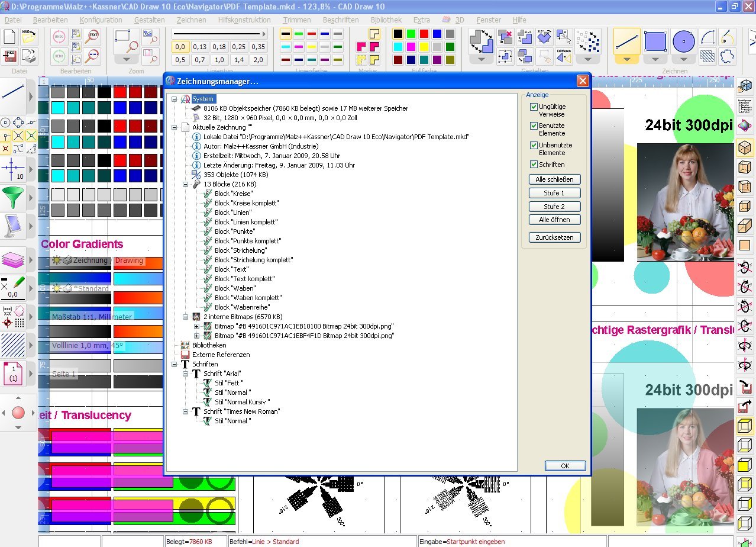Image resolution: width=756 pixels, height=547 pixels.
Task: Click the rotate 315° tool
Action: pyautogui.click(x=544, y=37)
